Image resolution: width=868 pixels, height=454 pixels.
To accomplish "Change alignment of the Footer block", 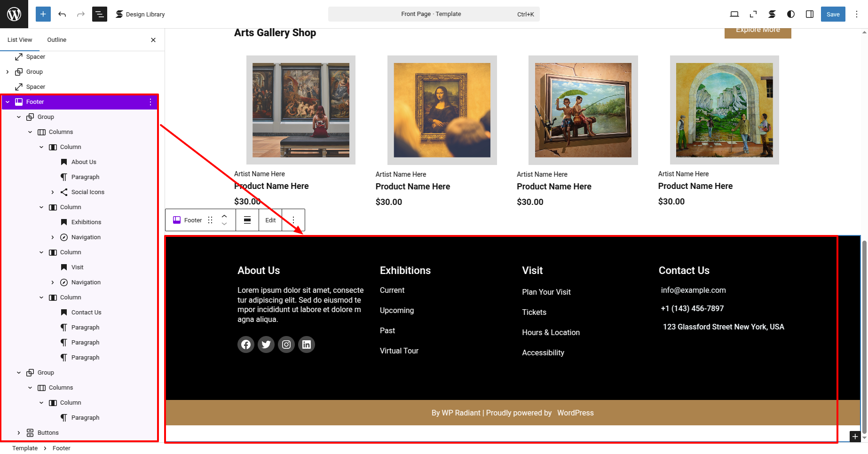I will click(247, 220).
